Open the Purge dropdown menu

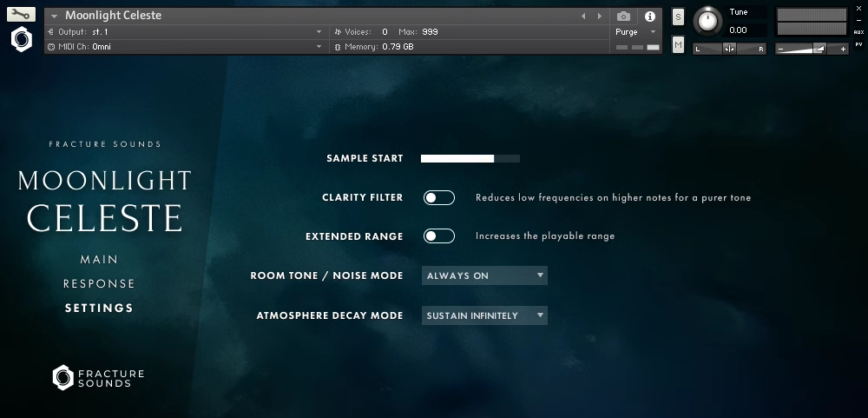coord(635,32)
